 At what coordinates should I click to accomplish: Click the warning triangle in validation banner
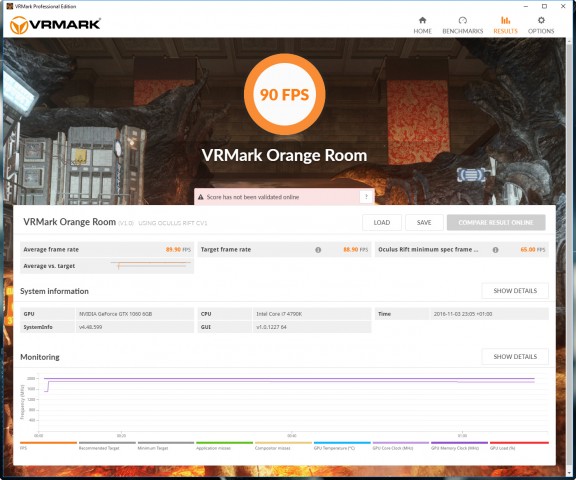click(201, 197)
